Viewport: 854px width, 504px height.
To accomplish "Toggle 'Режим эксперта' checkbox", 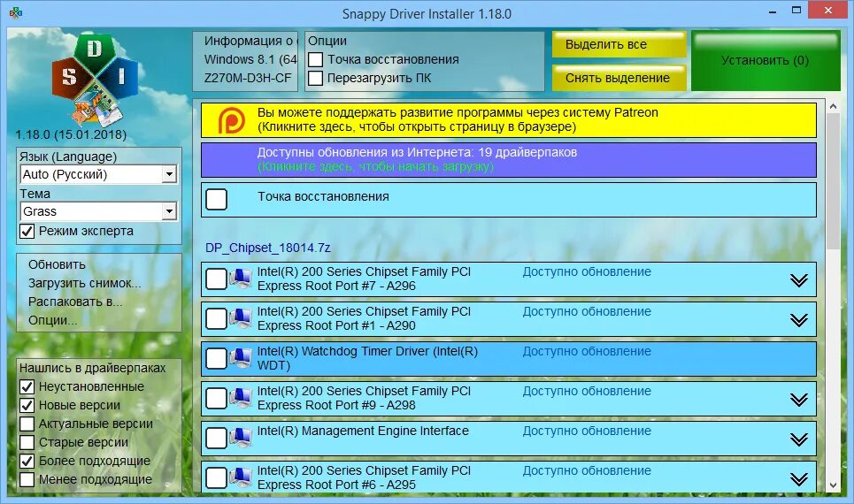I will tap(27, 232).
